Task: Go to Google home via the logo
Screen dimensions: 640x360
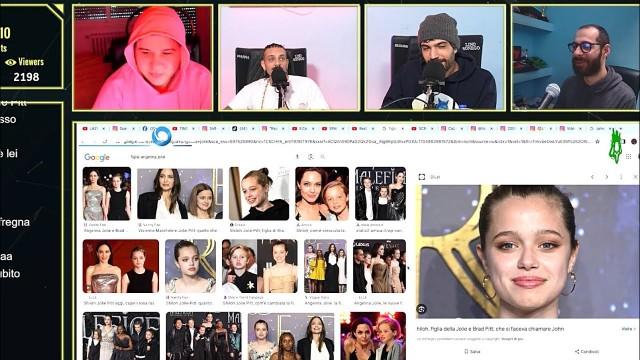Action: (x=97, y=157)
